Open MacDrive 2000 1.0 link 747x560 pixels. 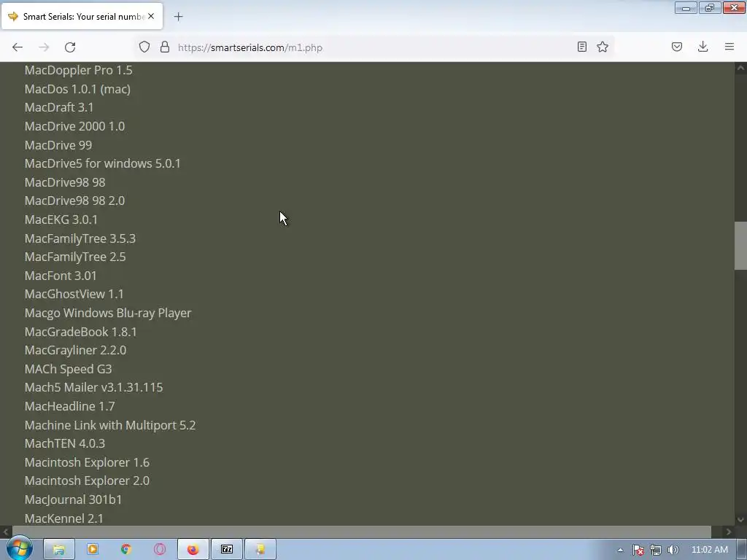pos(75,126)
